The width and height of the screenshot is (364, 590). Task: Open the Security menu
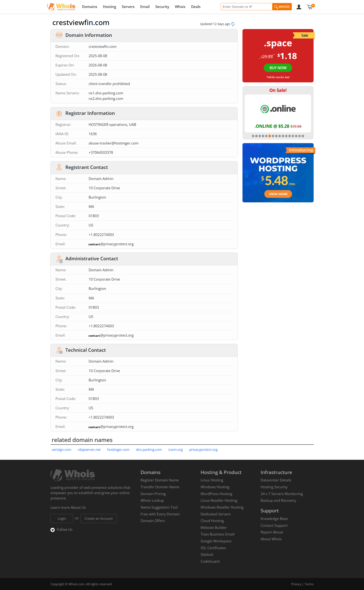(162, 7)
